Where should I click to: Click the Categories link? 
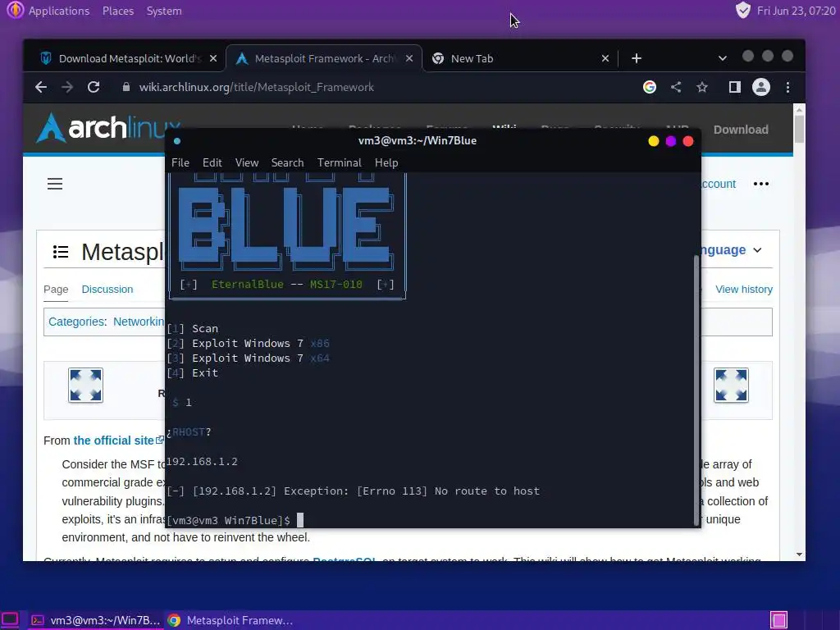(76, 322)
